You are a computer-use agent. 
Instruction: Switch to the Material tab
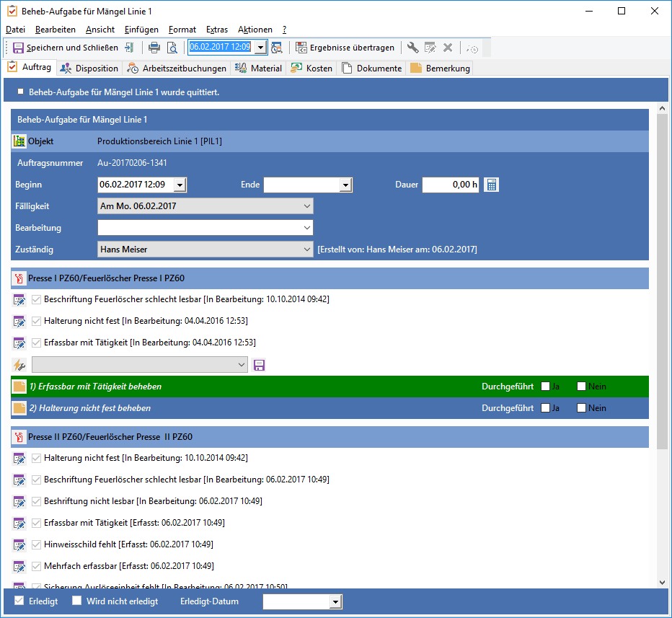point(258,68)
